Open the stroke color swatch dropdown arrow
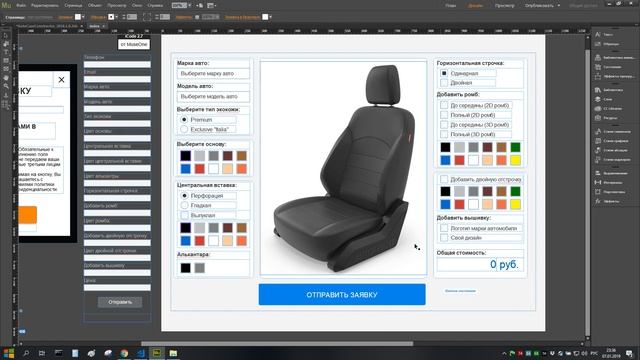The height and width of the screenshot is (360, 640). tap(116, 17)
